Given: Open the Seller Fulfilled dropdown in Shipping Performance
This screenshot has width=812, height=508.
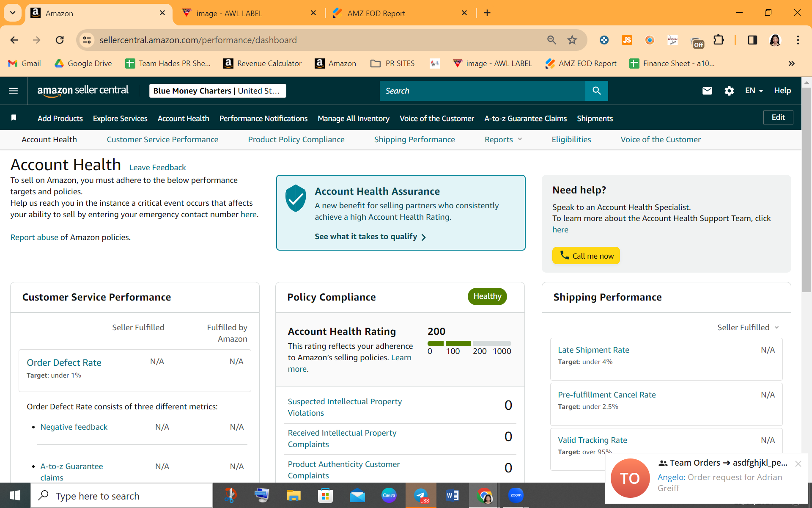Looking at the screenshot, I should click(748, 328).
